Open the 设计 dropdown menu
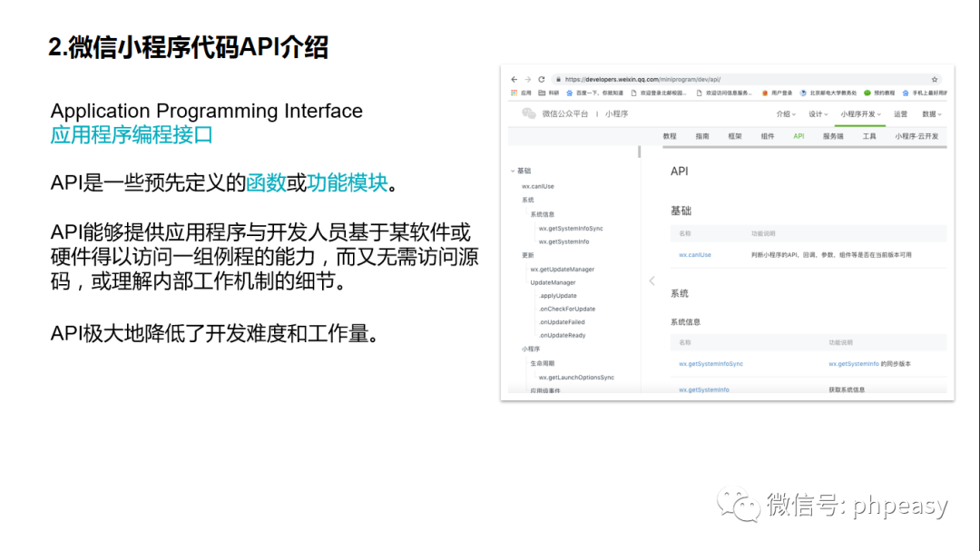The width and height of the screenshot is (980, 551). point(818,113)
